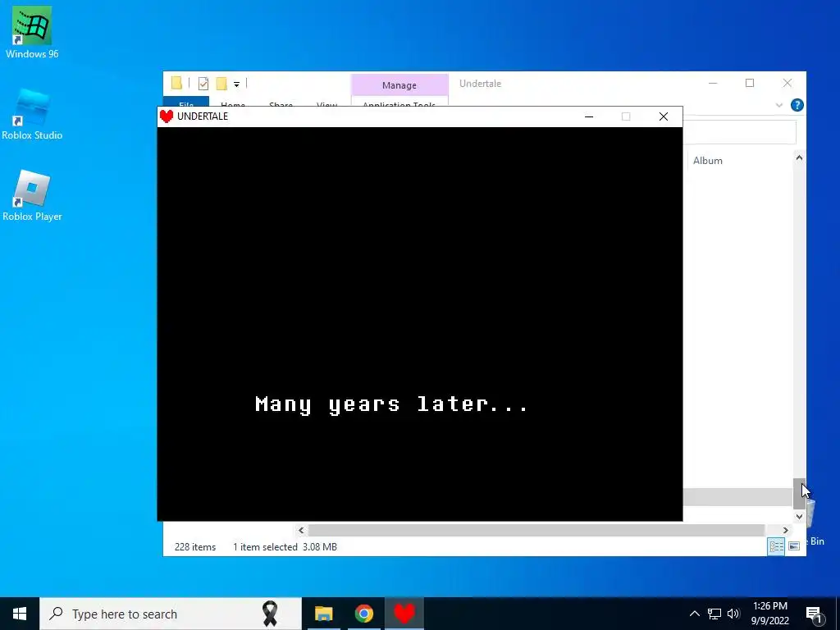Click the scroll up arrow in Explorer
This screenshot has width=840, height=630.
[x=799, y=157]
